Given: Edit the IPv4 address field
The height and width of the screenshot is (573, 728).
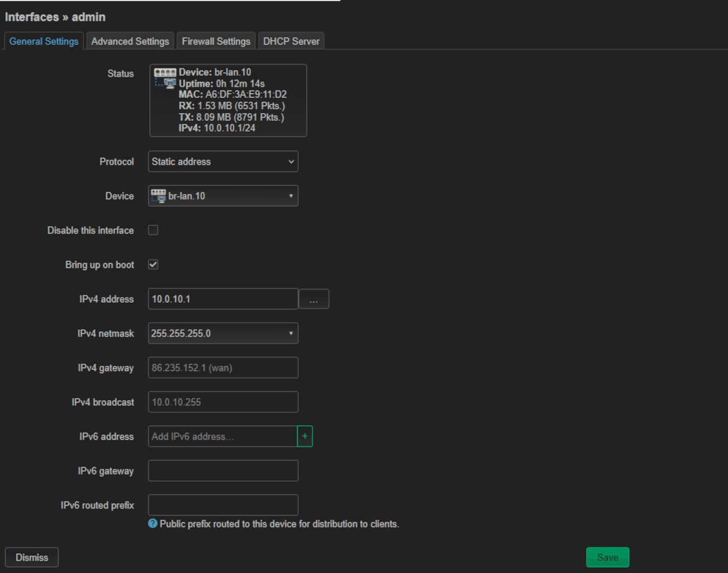Looking at the screenshot, I should [223, 299].
